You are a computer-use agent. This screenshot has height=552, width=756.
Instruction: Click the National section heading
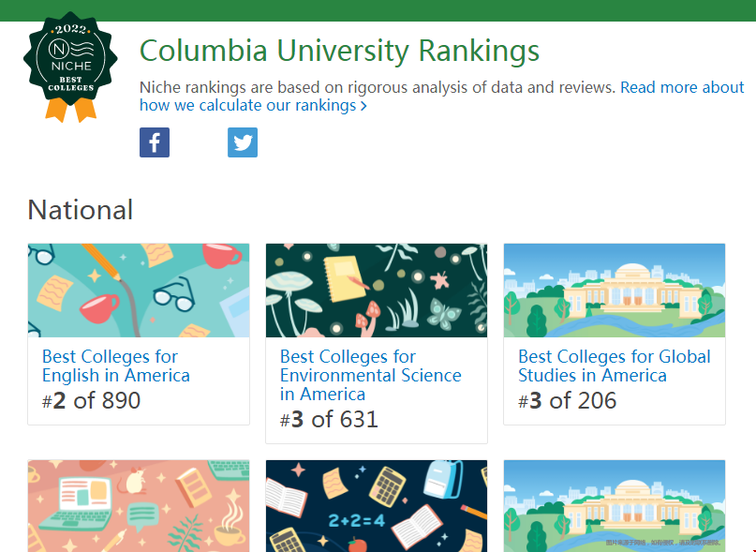[81, 210]
